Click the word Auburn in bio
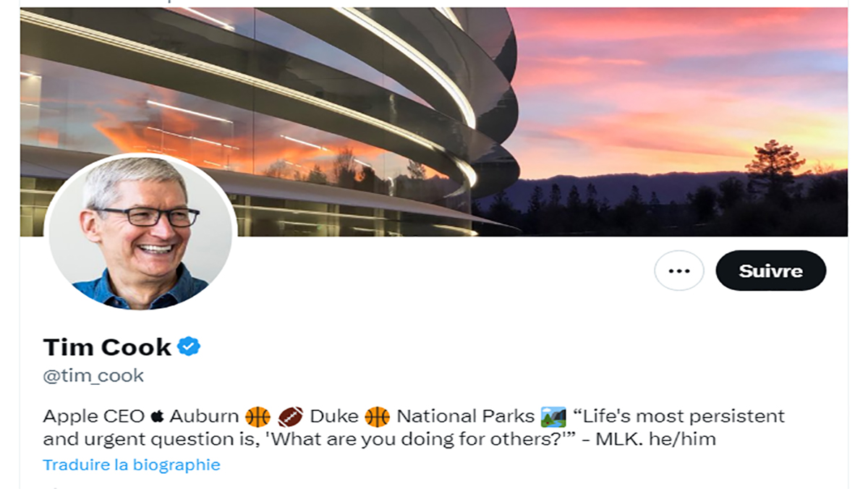This screenshot has height=489, width=868. (204, 417)
